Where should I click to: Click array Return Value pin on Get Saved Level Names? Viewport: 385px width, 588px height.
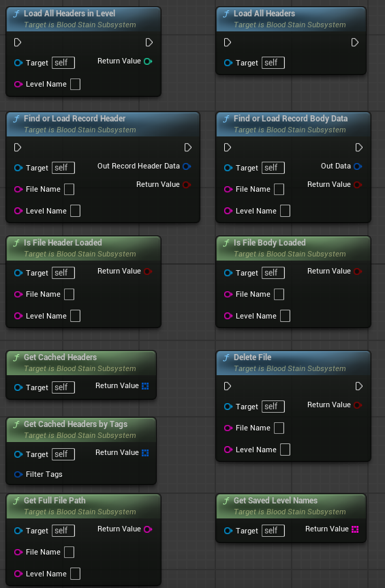[355, 529]
